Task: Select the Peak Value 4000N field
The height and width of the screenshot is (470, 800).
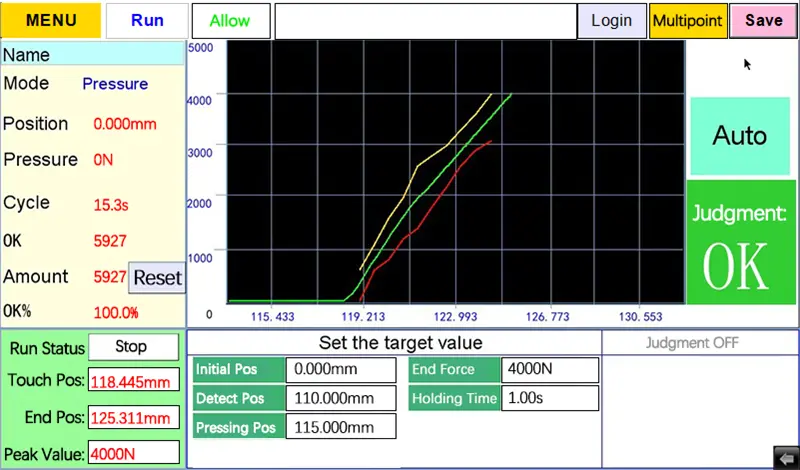Action: (x=134, y=454)
